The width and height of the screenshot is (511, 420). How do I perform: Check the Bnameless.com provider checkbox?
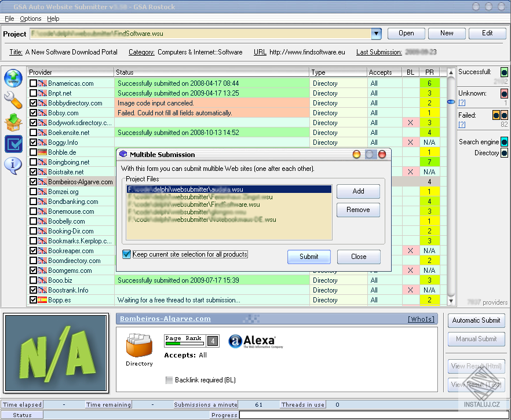pyautogui.click(x=33, y=83)
